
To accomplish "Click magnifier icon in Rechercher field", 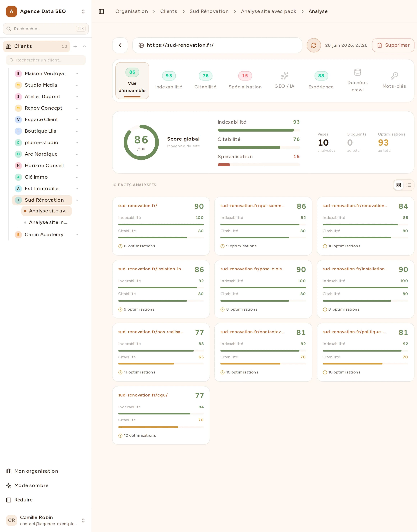I will point(9,29).
